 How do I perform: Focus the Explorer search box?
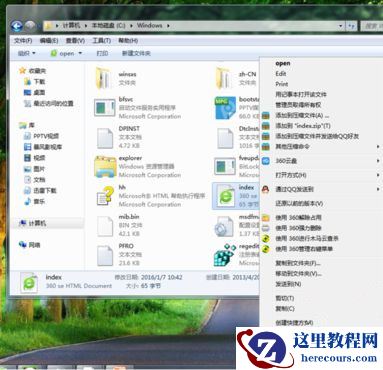(x=371, y=26)
